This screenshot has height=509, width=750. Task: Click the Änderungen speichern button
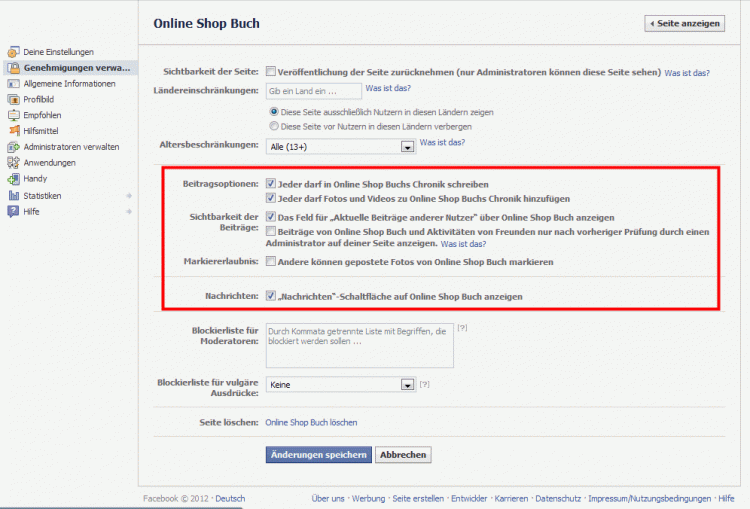(x=318, y=455)
